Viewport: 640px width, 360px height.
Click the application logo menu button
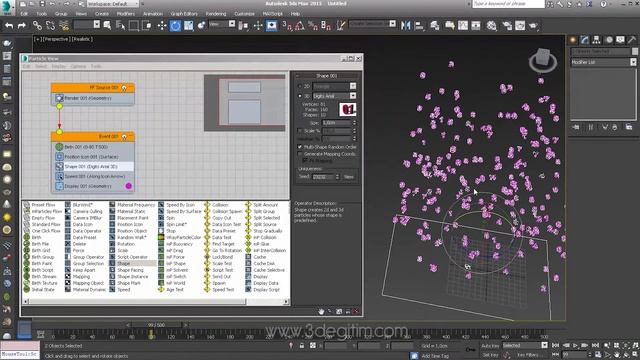[x=7, y=7]
